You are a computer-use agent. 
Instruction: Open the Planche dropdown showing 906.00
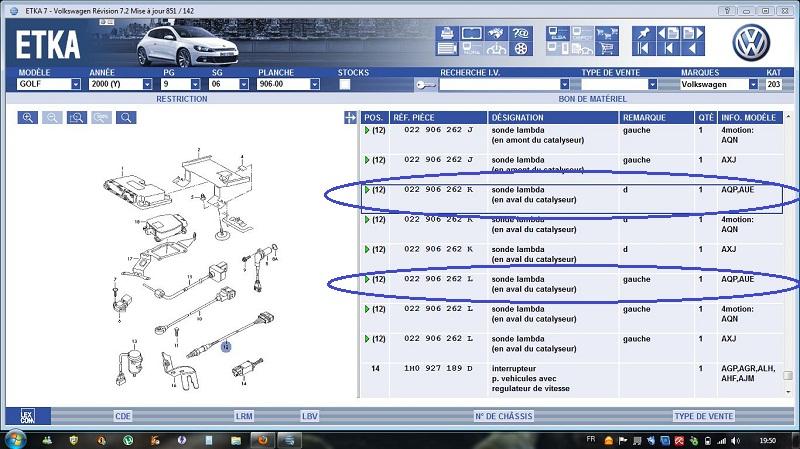(315, 84)
